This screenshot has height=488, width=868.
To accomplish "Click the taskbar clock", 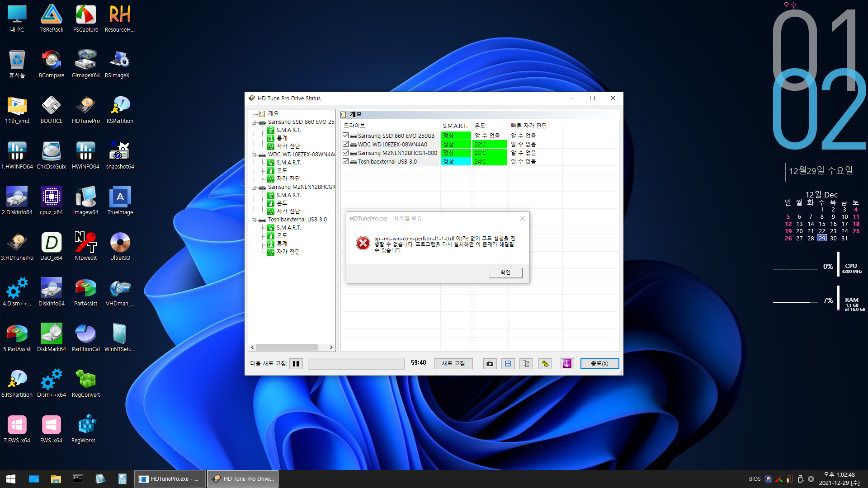I will coord(839,479).
